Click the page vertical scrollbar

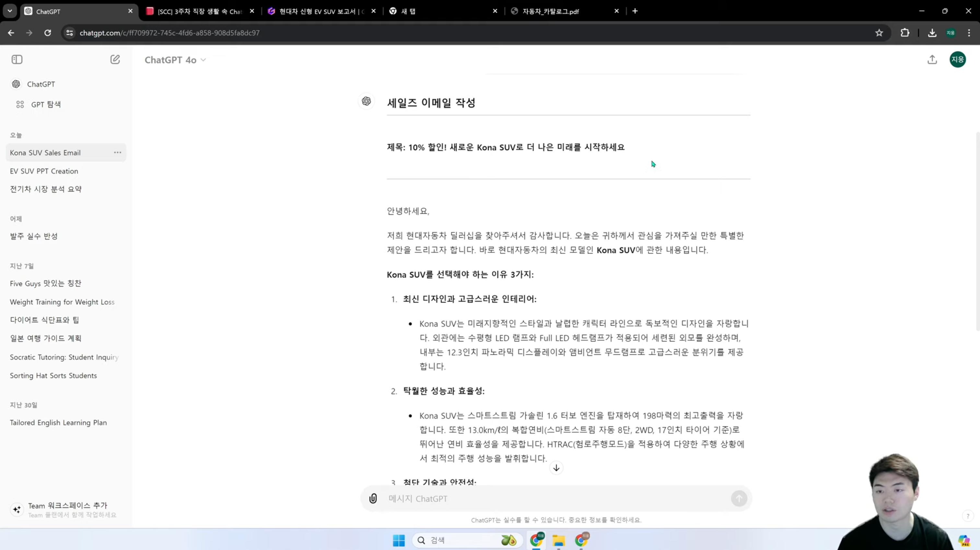click(x=978, y=232)
